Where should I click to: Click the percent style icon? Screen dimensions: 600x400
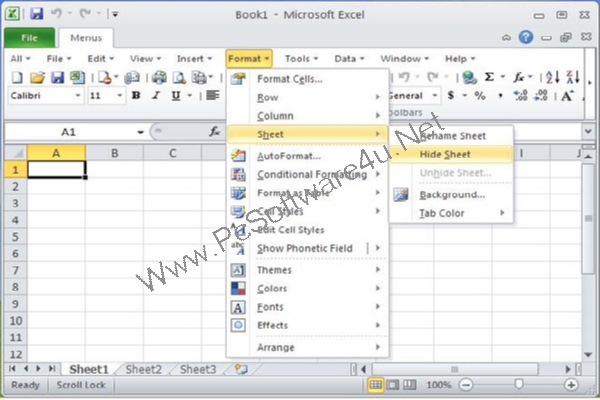pos(480,95)
